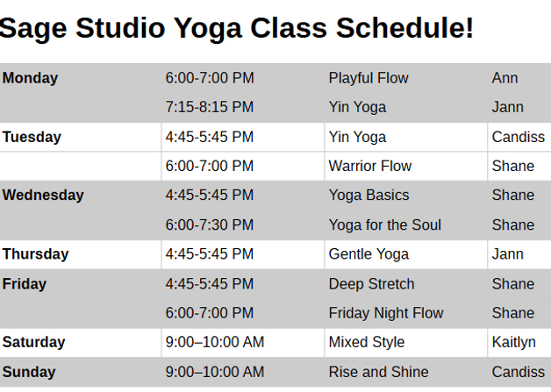Viewport: 551px width, 392px height.
Task: Select the Friday Night Flow class
Action: point(386,313)
